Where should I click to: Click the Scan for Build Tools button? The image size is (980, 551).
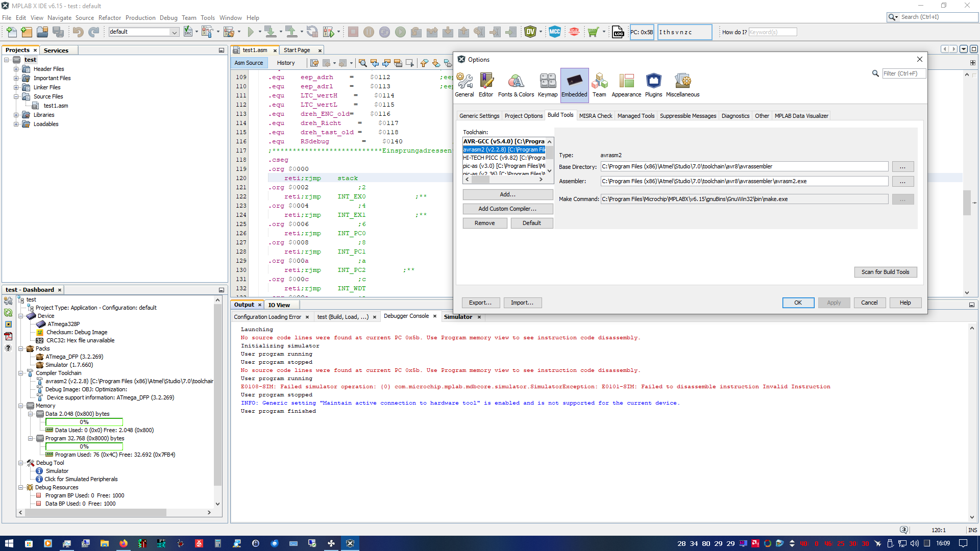[x=886, y=272]
